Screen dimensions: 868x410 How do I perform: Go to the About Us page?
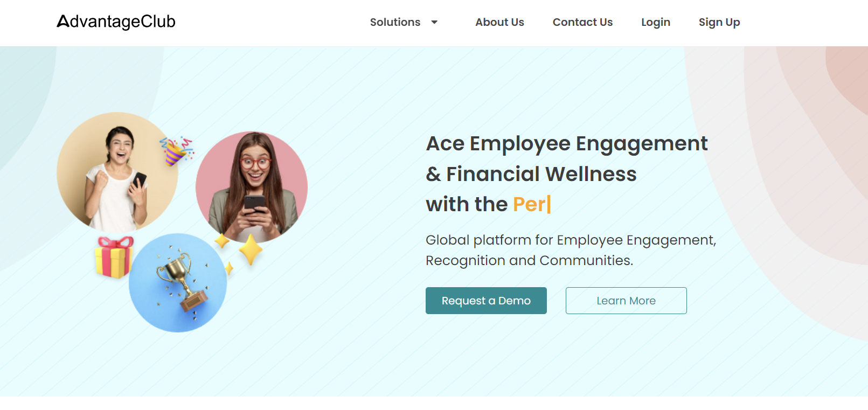tap(499, 22)
